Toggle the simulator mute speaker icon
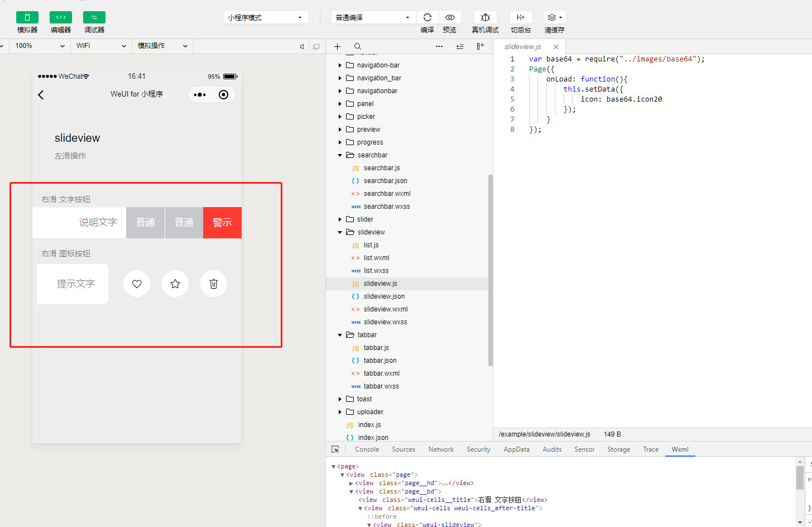 (302, 46)
